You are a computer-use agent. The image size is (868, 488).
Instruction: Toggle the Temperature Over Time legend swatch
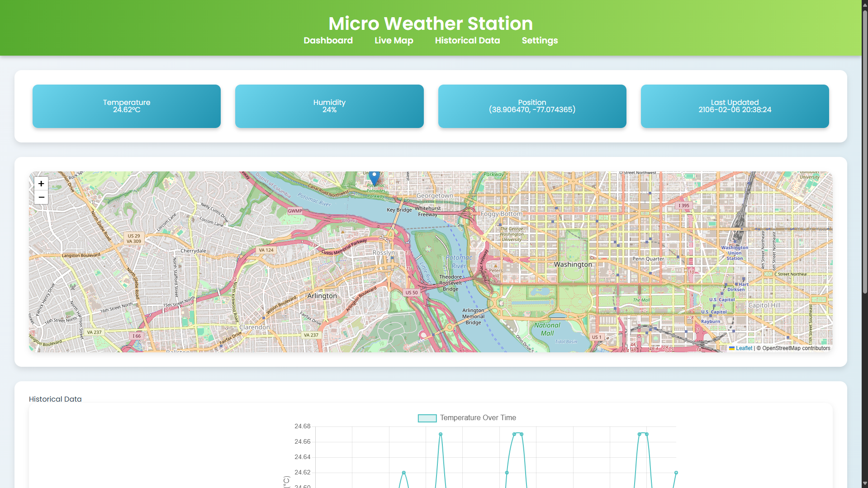tap(427, 418)
